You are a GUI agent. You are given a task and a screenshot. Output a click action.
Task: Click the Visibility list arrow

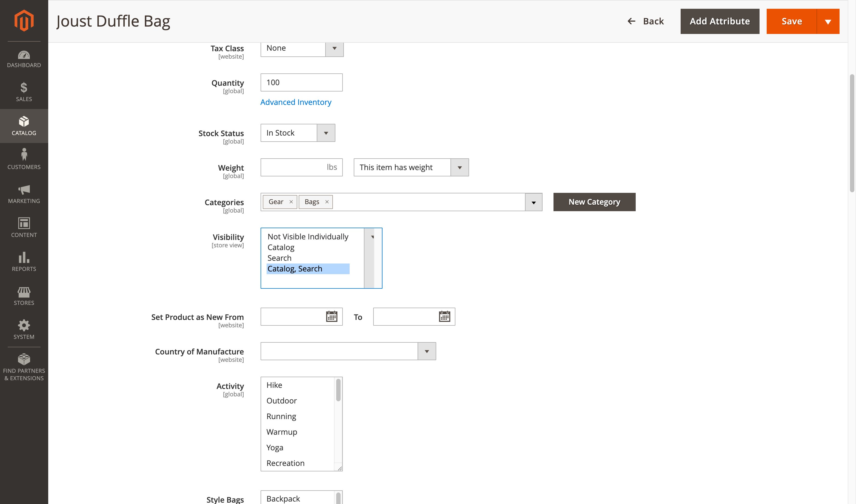(373, 237)
